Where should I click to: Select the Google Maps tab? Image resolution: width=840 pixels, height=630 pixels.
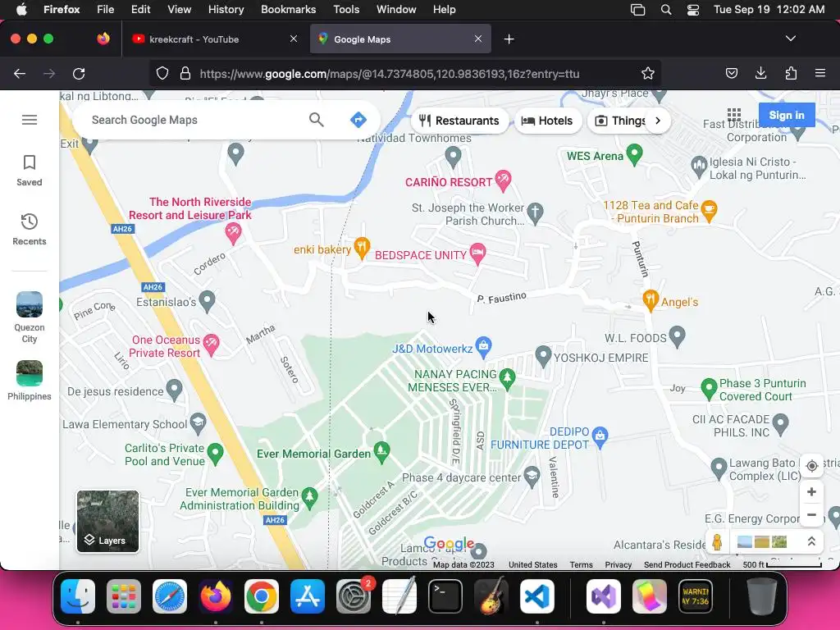(400, 39)
